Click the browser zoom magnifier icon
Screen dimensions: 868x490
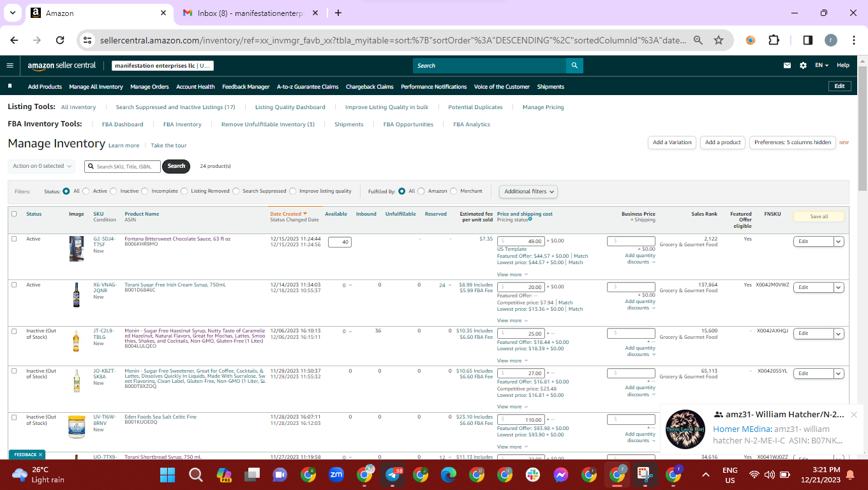click(x=698, y=40)
